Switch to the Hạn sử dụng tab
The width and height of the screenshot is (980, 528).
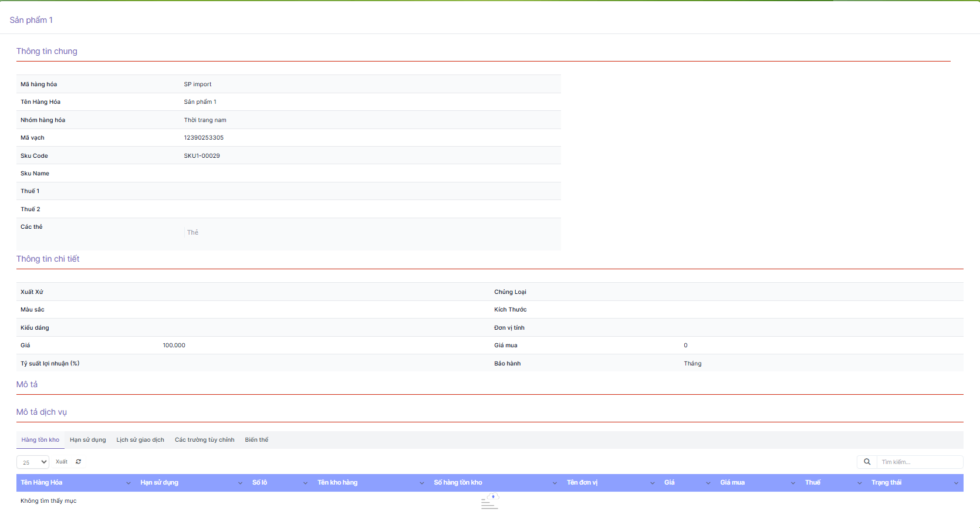[88, 440]
